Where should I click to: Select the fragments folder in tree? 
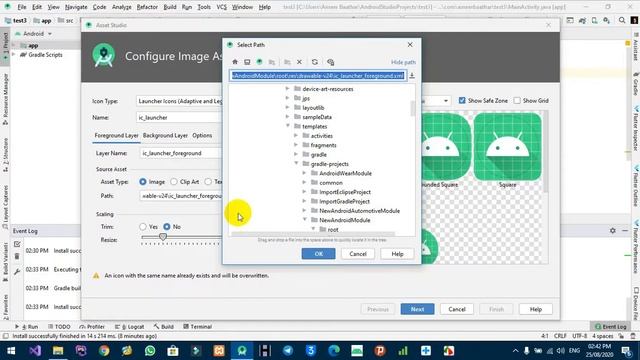(323, 145)
